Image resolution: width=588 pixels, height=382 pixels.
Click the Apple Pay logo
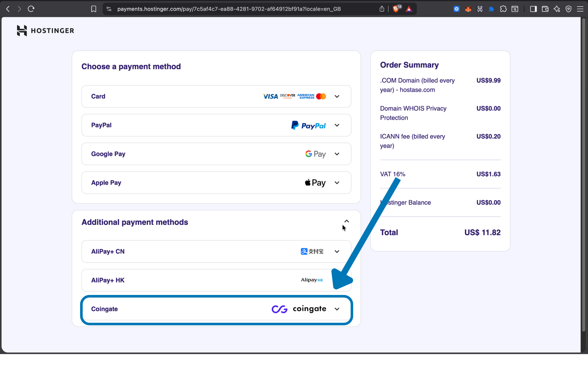[x=315, y=183]
